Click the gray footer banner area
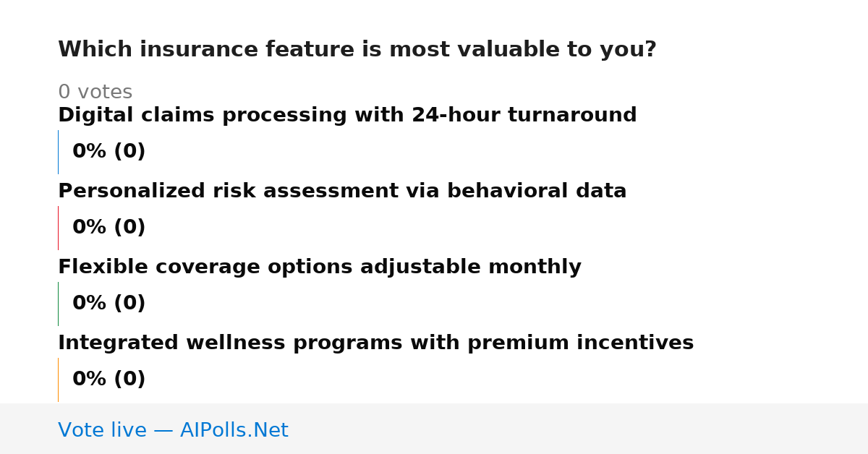This screenshot has height=454, width=868. [x=434, y=429]
